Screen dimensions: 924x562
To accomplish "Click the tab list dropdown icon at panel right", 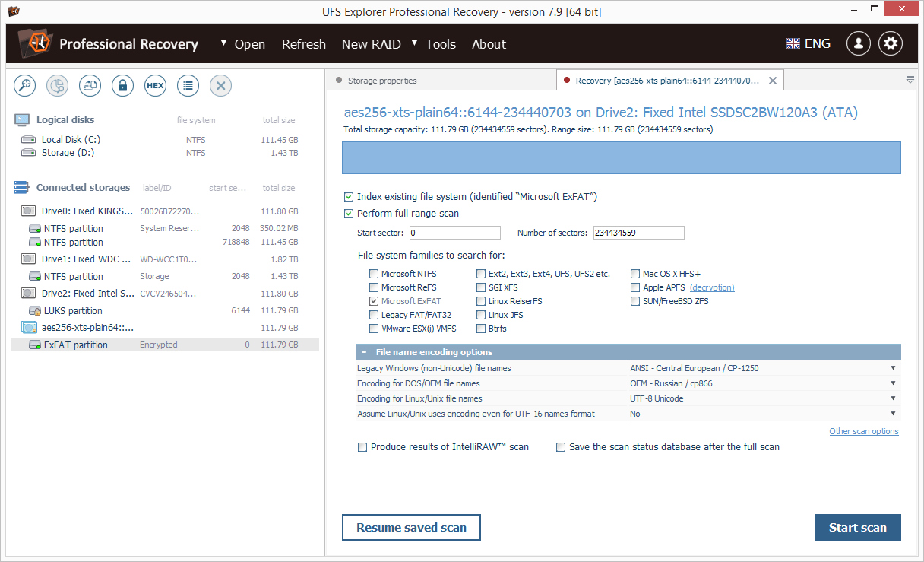I will pyautogui.click(x=910, y=80).
